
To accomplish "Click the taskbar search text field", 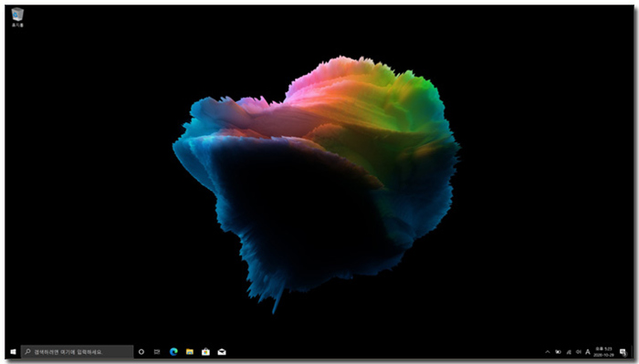I will (77, 352).
